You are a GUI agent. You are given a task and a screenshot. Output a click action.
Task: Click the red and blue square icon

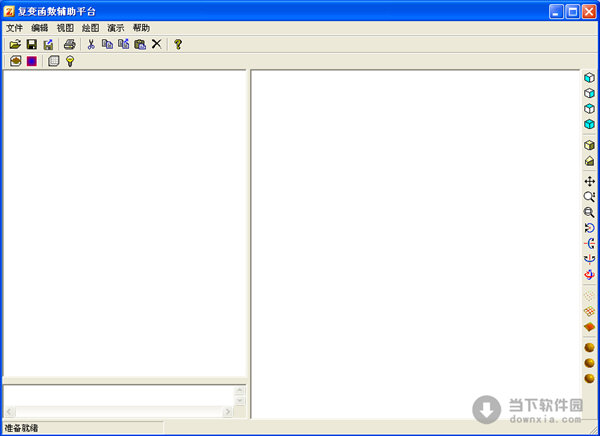coord(32,61)
